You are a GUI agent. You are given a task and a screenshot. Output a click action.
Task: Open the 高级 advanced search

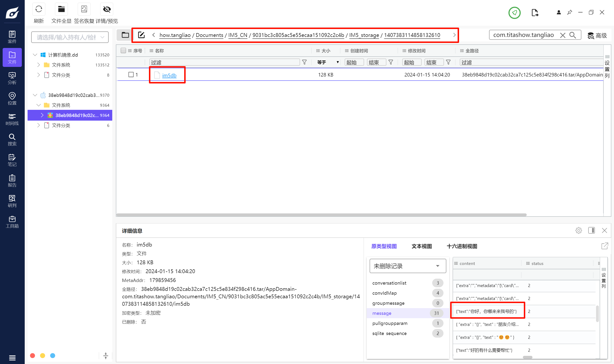[x=597, y=35]
